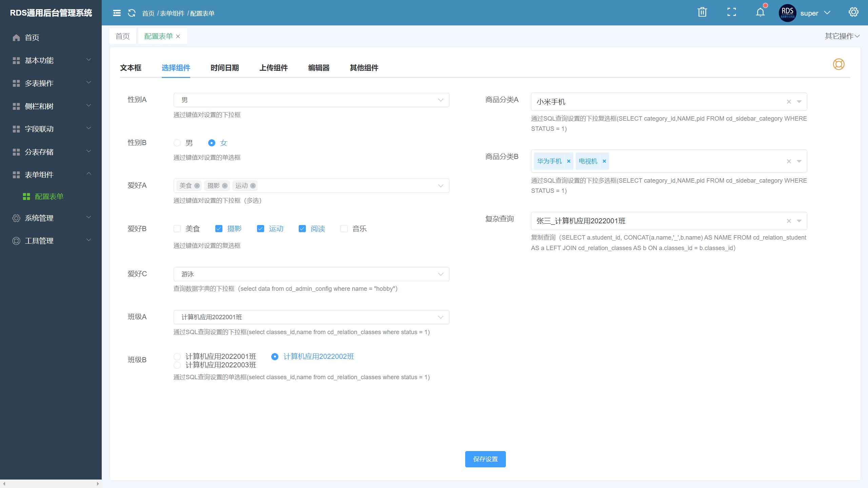
Task: Uncheck the 运动 checkbox in 爱好B
Action: (x=260, y=229)
